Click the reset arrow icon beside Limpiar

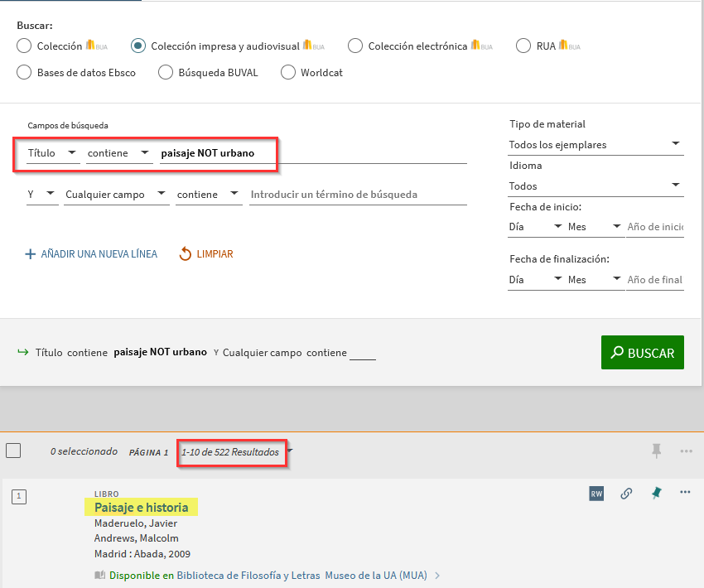[x=186, y=254]
